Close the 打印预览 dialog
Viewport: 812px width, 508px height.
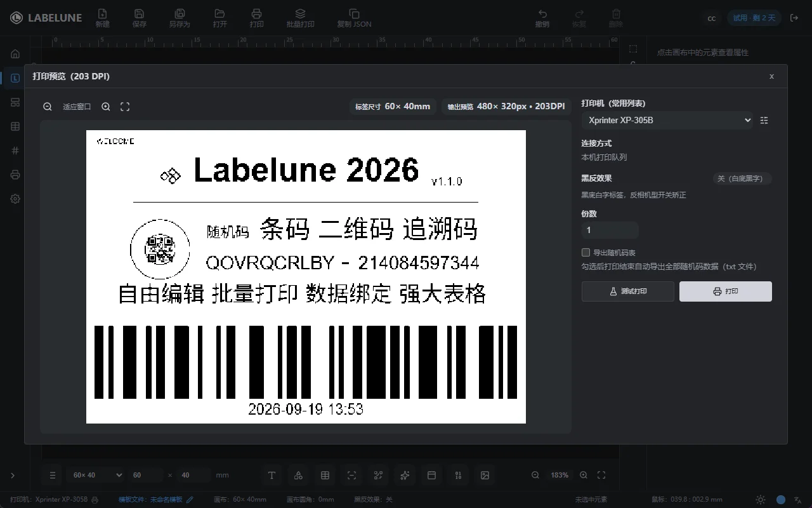click(x=771, y=76)
